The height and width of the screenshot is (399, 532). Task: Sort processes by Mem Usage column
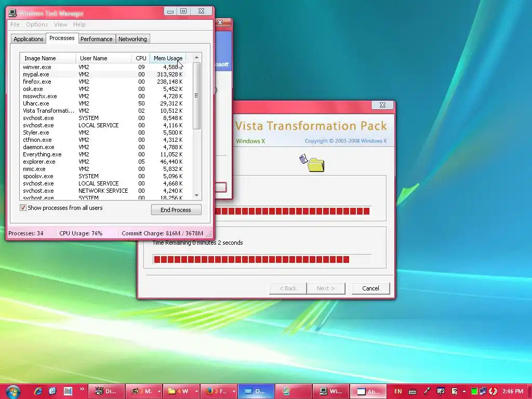(x=168, y=58)
